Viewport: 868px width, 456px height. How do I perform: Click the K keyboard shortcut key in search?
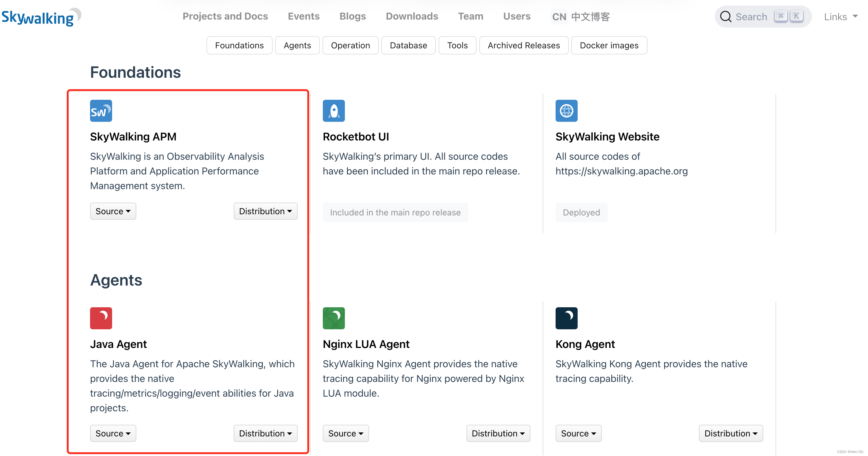tap(796, 16)
